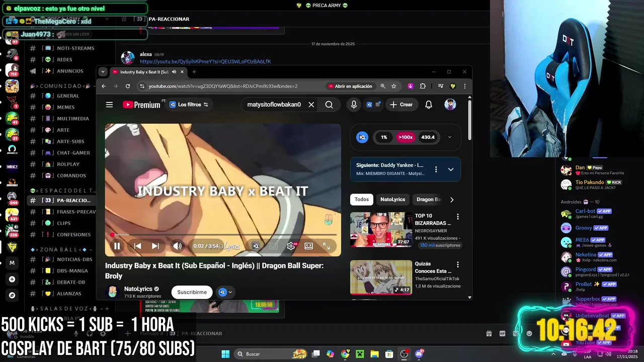Image resolution: width=644 pixels, height=362 pixels.
Task: Collapse the COMUNIDAD category in Discord
Action: [x=62, y=86]
